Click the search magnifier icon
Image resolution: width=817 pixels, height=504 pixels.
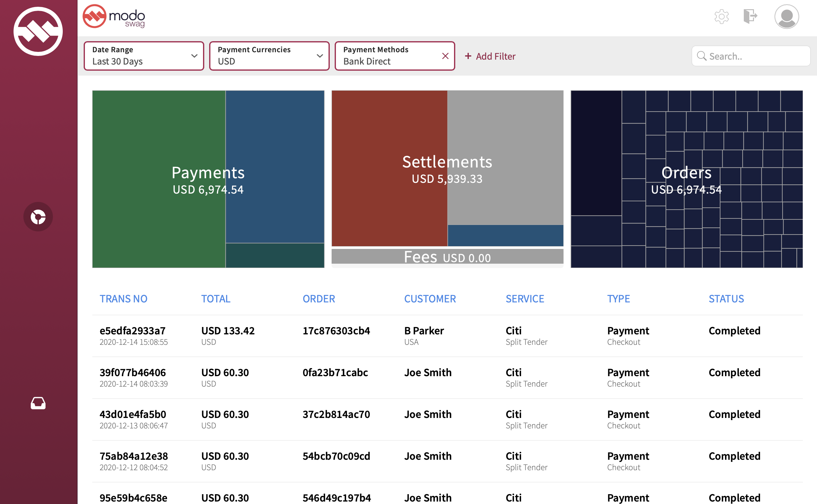pyautogui.click(x=702, y=56)
